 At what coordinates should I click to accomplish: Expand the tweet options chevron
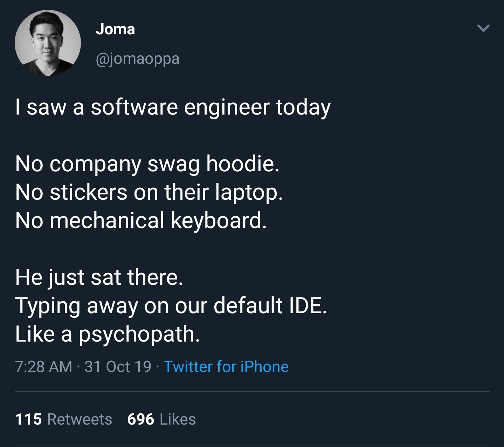point(483,28)
